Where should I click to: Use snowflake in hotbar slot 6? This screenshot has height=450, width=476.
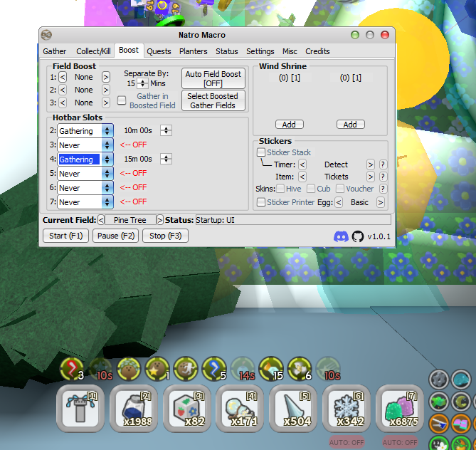pos(347,409)
